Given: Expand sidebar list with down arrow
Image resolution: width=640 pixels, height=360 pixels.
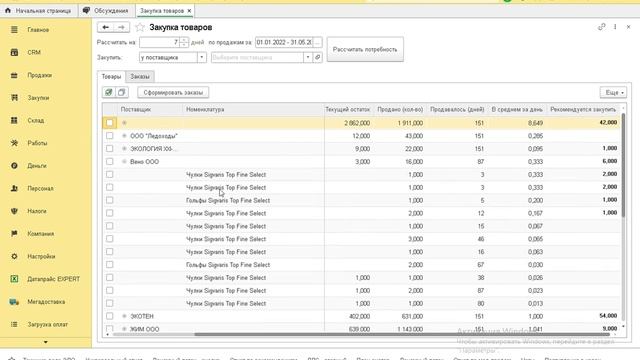Looking at the screenshot, I should click(46, 342).
